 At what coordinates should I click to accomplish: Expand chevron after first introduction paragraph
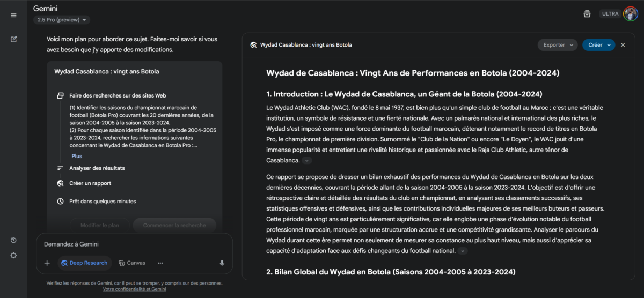click(x=306, y=160)
